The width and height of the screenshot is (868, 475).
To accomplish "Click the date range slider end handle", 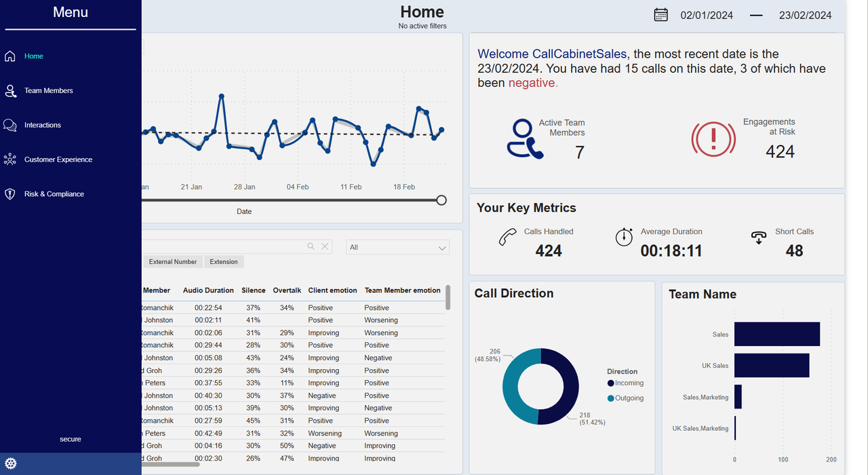I will point(441,200).
